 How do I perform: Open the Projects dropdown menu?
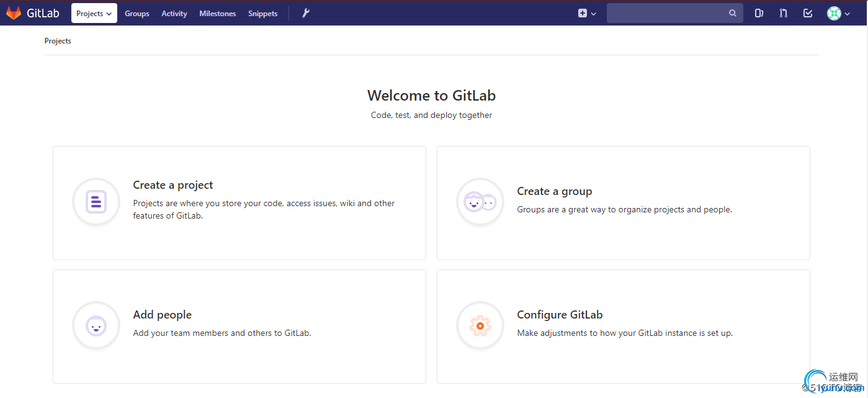tap(94, 13)
